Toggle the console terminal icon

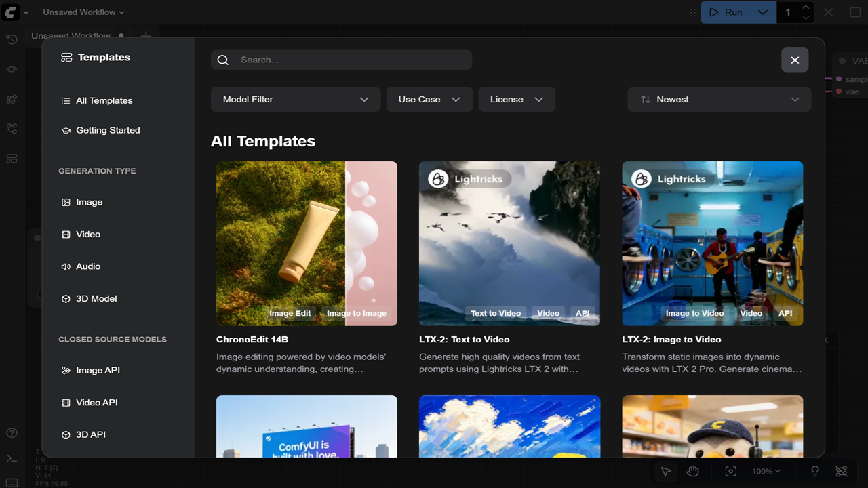[x=12, y=459]
